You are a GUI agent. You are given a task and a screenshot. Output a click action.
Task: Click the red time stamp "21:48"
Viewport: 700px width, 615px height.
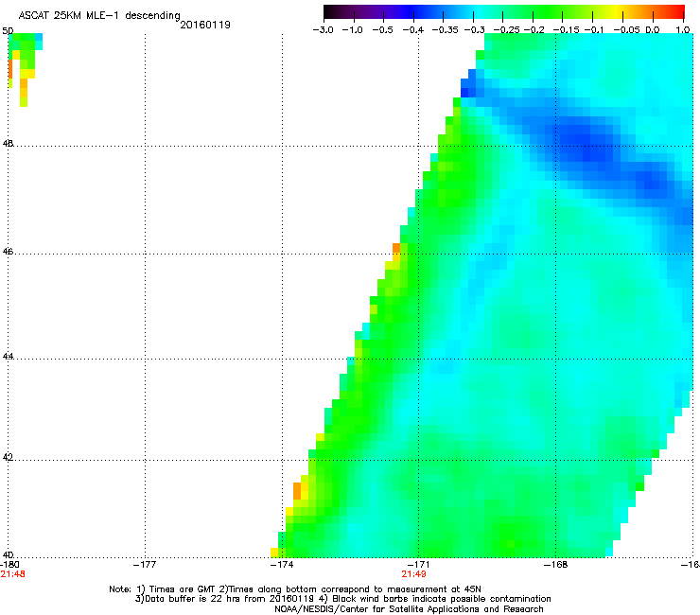tap(12, 574)
